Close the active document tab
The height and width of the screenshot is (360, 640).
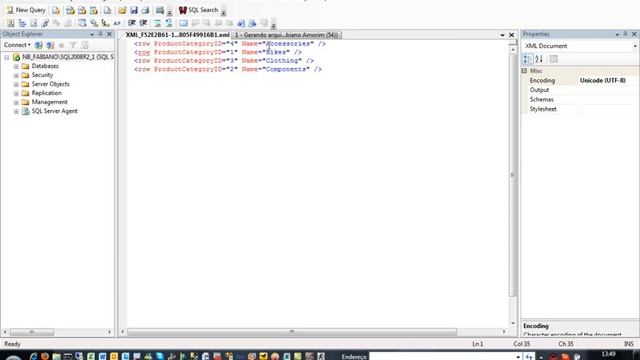511,35
